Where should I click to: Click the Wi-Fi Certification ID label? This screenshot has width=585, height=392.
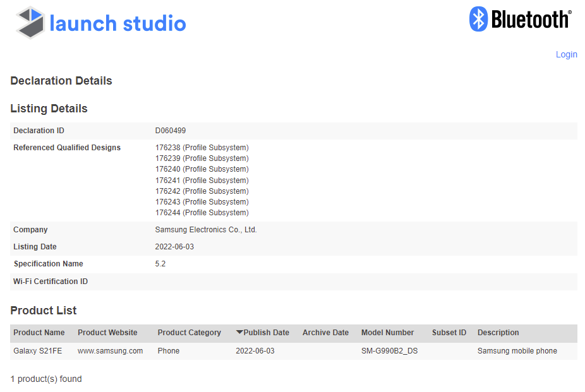(51, 282)
